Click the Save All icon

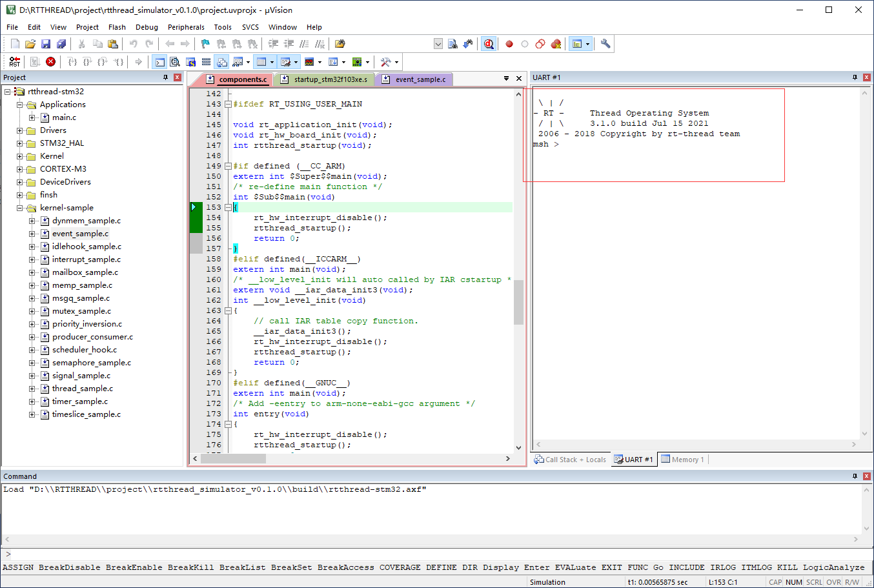[61, 44]
